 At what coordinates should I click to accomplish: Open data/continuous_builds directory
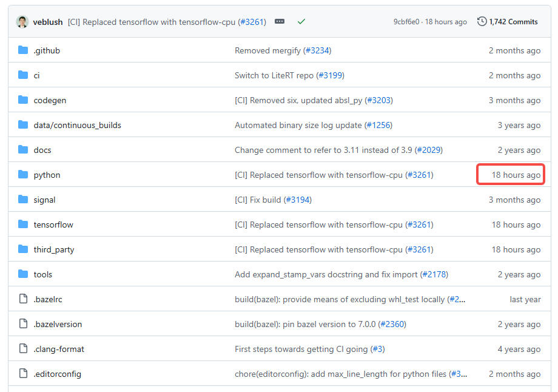[77, 126]
